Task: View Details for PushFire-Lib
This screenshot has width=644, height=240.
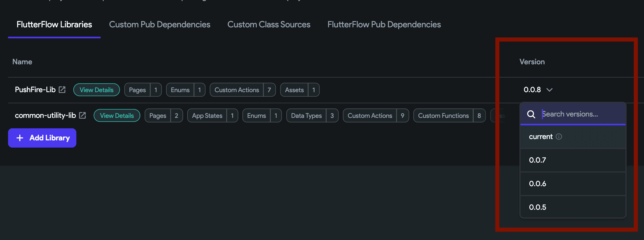Action: point(96,90)
